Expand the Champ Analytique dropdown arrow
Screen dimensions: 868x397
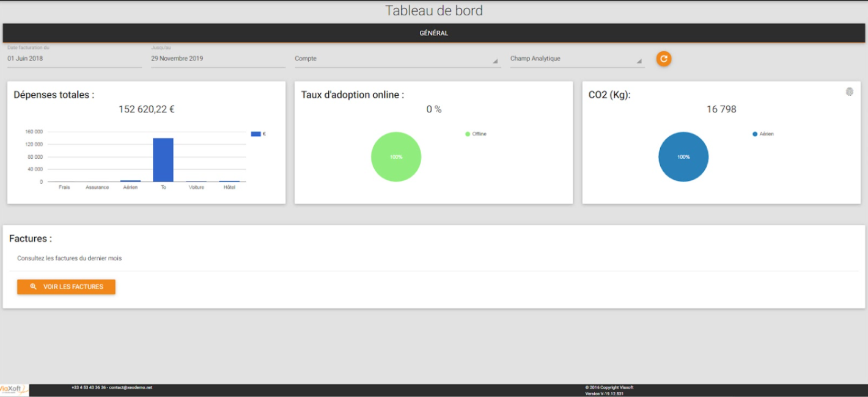click(639, 61)
